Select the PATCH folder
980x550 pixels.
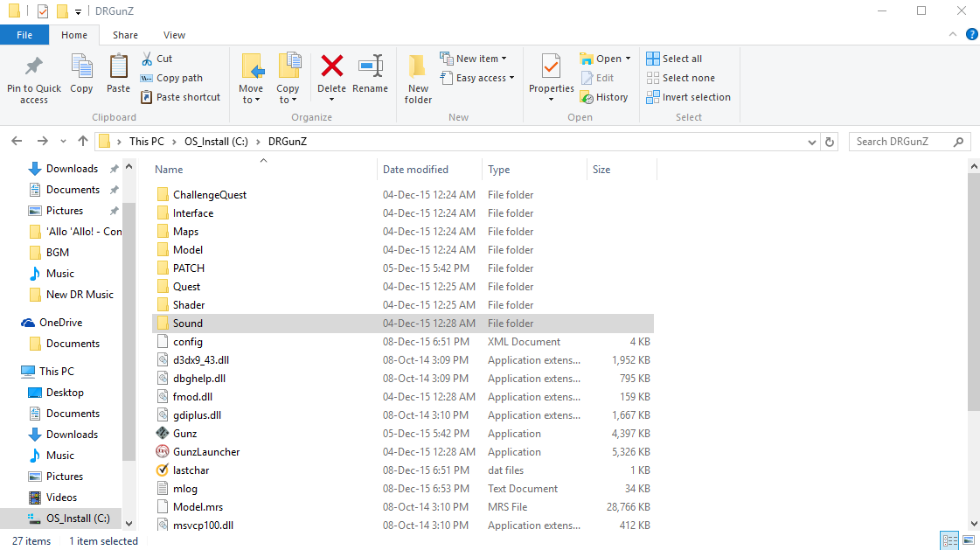189,268
